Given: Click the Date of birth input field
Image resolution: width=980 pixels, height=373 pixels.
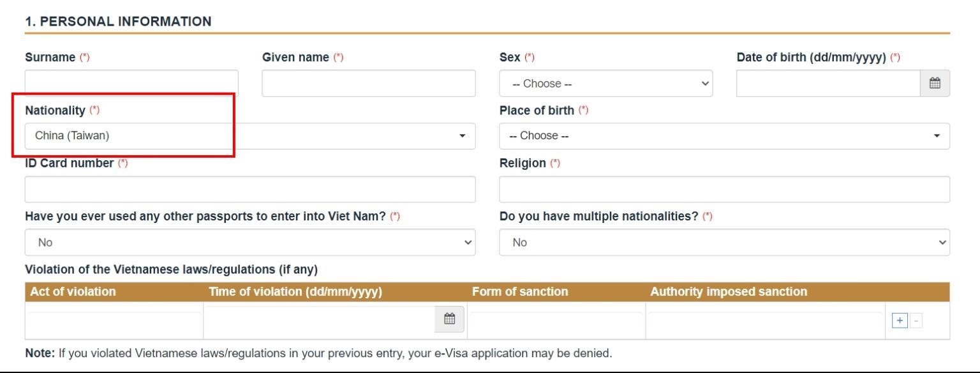Looking at the screenshot, I should pos(828,84).
